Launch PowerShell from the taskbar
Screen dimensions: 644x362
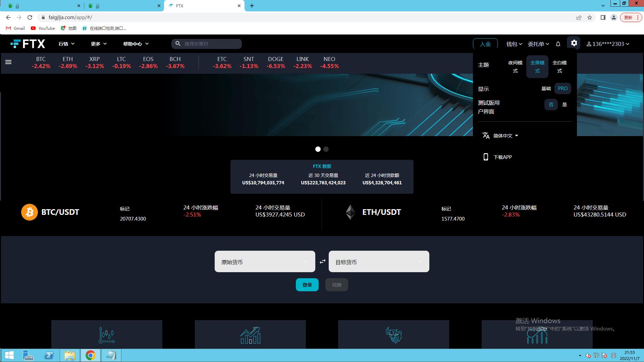click(49, 355)
